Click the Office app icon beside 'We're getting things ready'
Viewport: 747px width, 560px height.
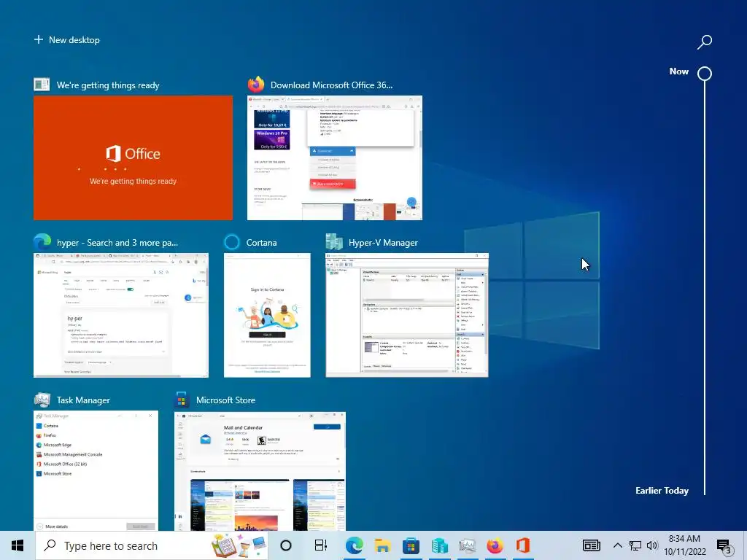coord(42,85)
